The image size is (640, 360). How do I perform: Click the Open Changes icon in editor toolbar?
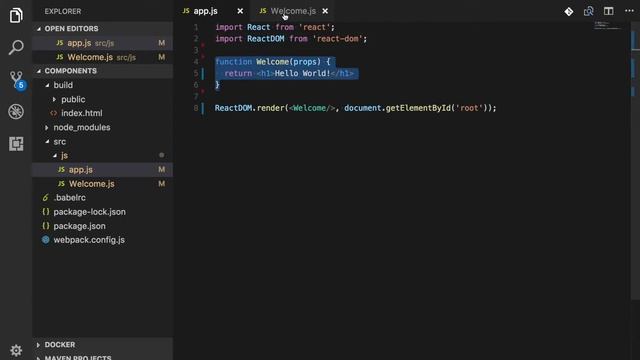point(589,11)
